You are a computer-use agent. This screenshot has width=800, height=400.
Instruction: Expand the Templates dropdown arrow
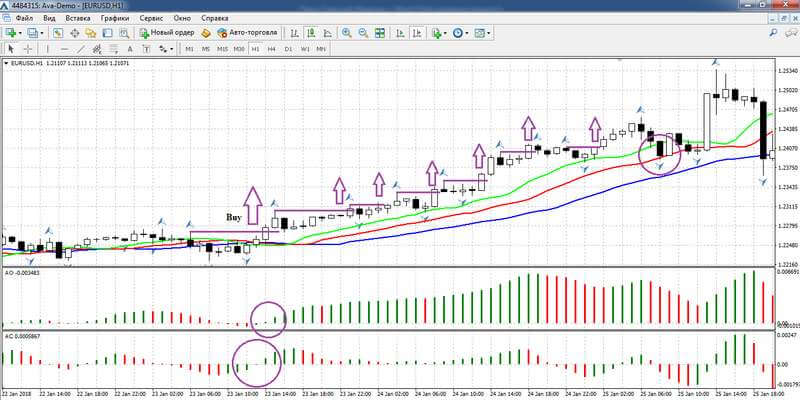tap(489, 33)
